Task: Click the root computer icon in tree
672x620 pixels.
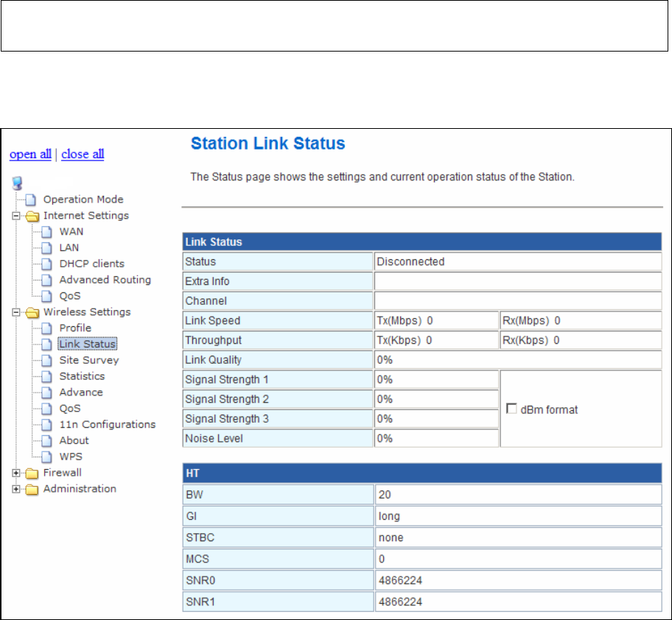Action: 17,183
